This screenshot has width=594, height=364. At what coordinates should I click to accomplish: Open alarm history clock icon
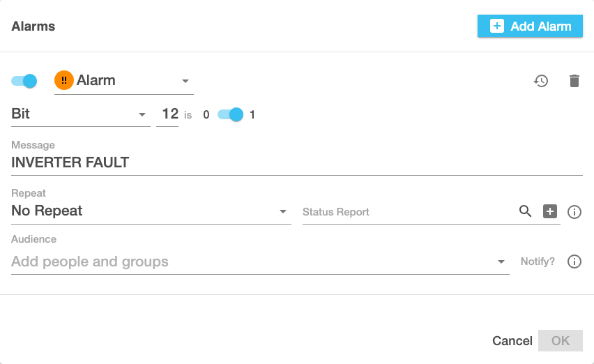tap(541, 81)
